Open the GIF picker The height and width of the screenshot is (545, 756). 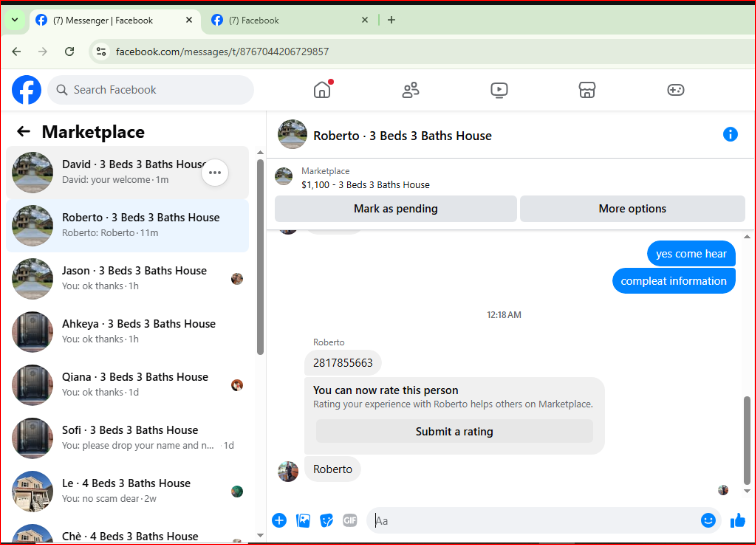pos(350,520)
